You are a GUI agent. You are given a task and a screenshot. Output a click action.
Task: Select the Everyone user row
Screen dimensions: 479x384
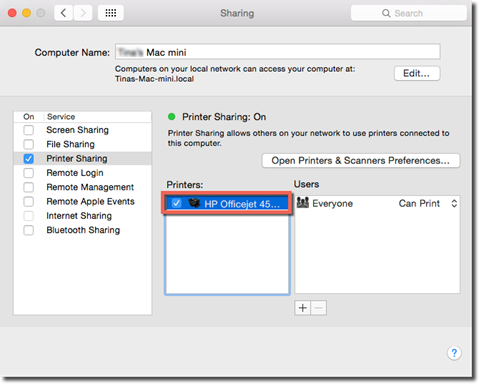pos(377,203)
